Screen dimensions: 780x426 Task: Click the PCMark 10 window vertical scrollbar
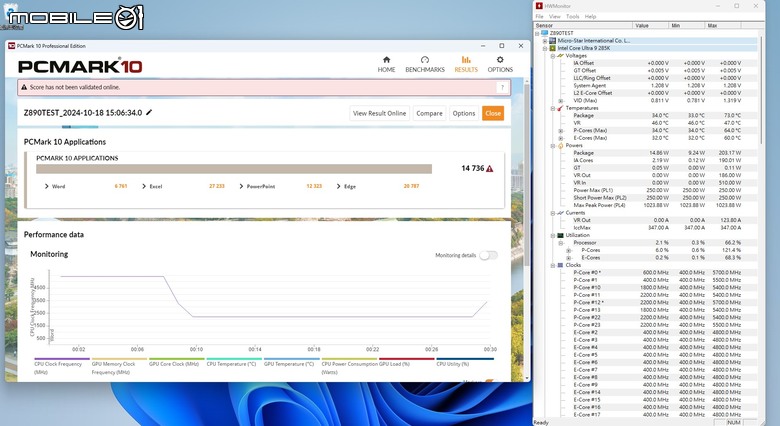527,174
